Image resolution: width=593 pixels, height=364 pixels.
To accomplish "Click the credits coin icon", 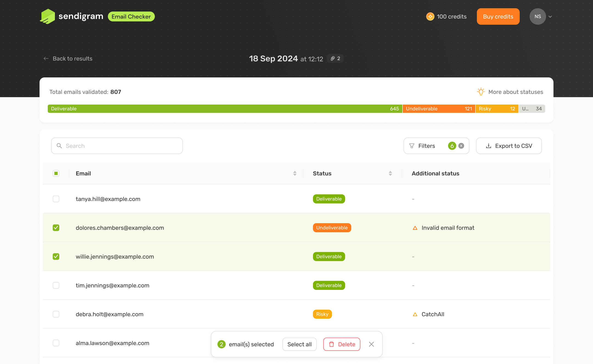I will tap(430, 16).
